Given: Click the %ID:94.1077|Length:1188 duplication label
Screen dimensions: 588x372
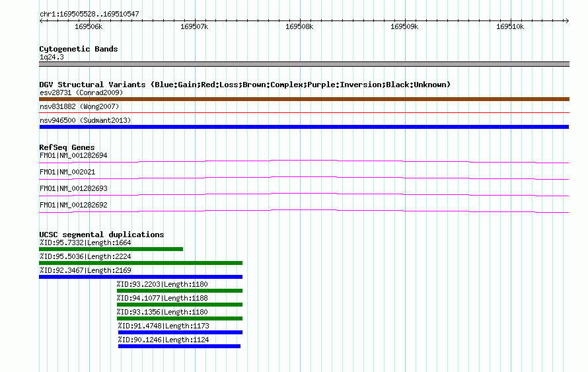Looking at the screenshot, I should tap(163, 298).
